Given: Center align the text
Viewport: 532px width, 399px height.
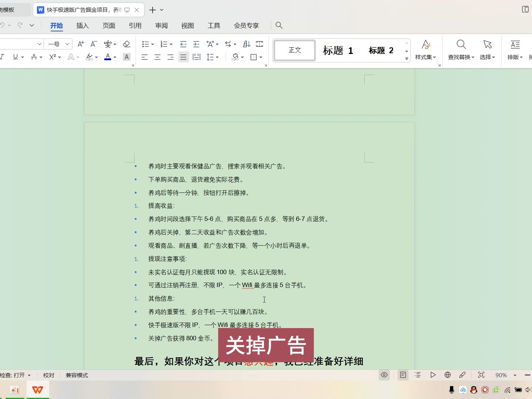Looking at the screenshot, I should [x=157, y=57].
